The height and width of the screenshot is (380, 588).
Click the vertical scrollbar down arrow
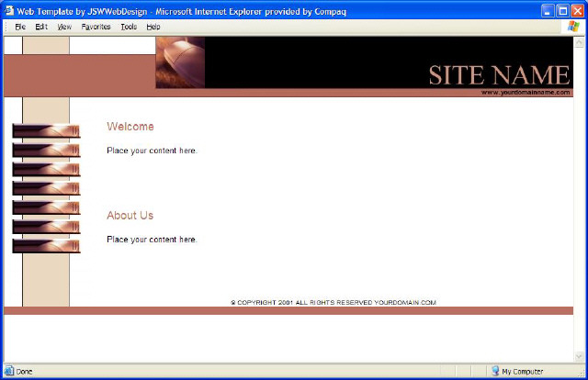[580, 356]
